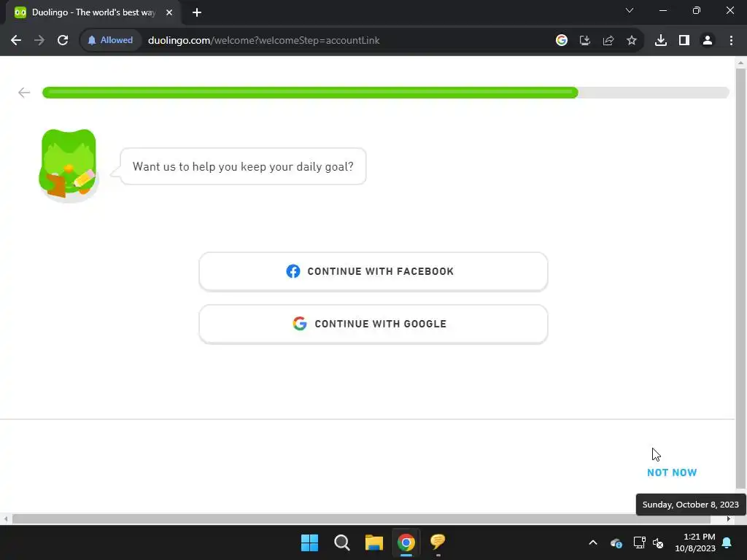Minimize the Chrome window

(x=662, y=10)
